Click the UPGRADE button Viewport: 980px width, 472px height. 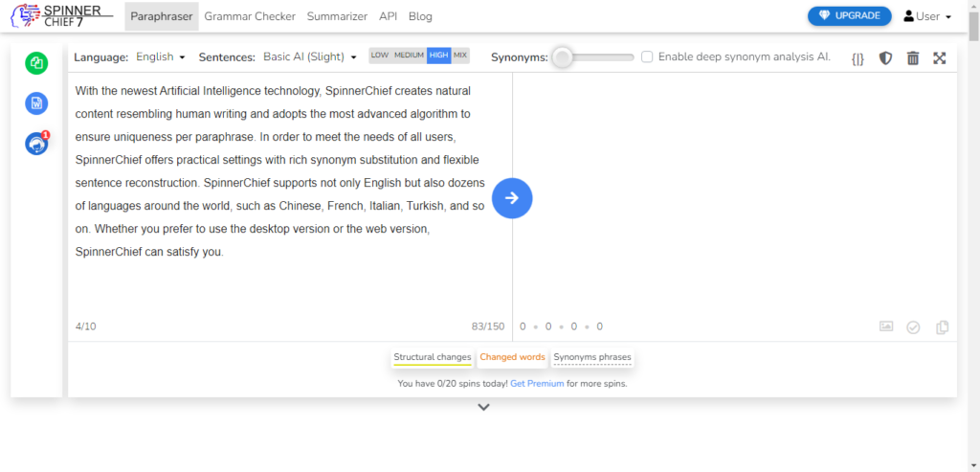click(x=850, y=16)
